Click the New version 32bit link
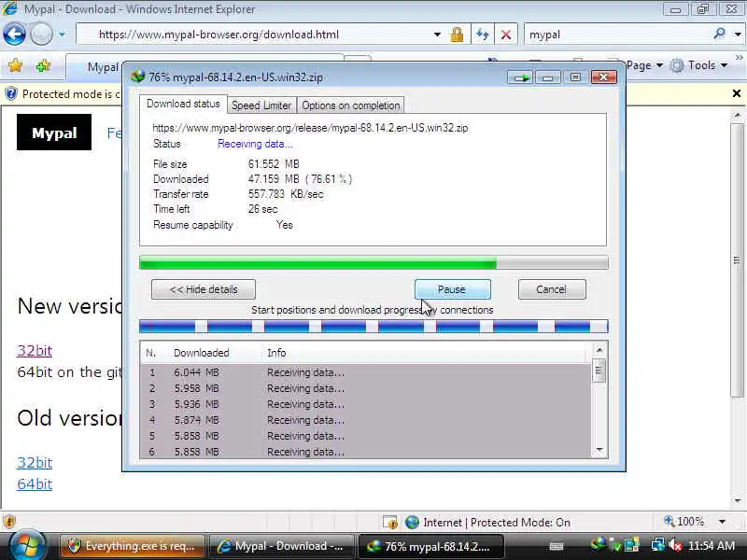The width and height of the screenshot is (747, 560). point(35,351)
